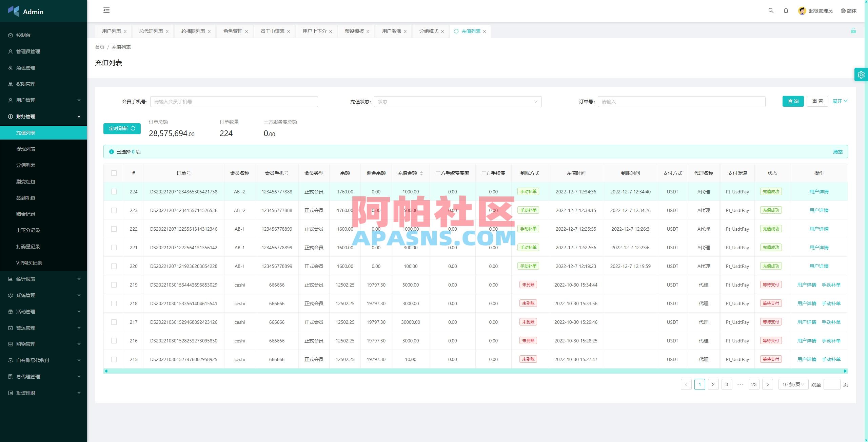
Task: Open the search magnifier in the top bar
Action: click(771, 10)
